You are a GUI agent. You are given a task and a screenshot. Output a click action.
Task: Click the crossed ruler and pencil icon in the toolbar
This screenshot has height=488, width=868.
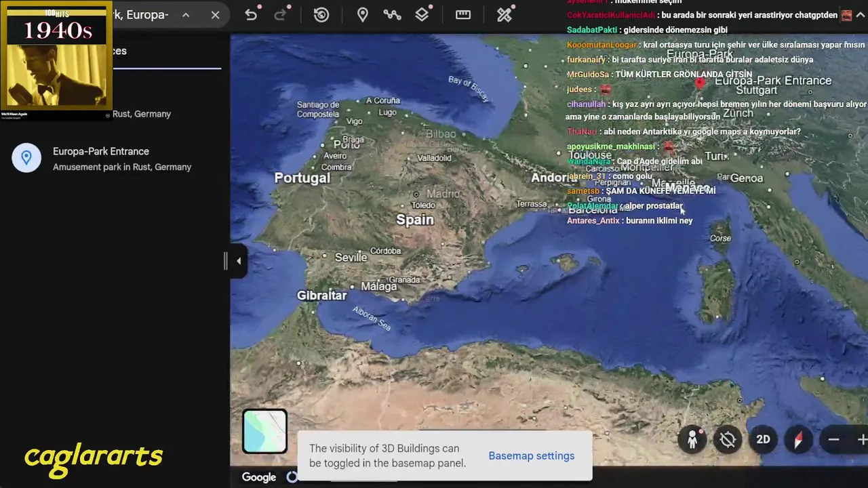point(504,15)
